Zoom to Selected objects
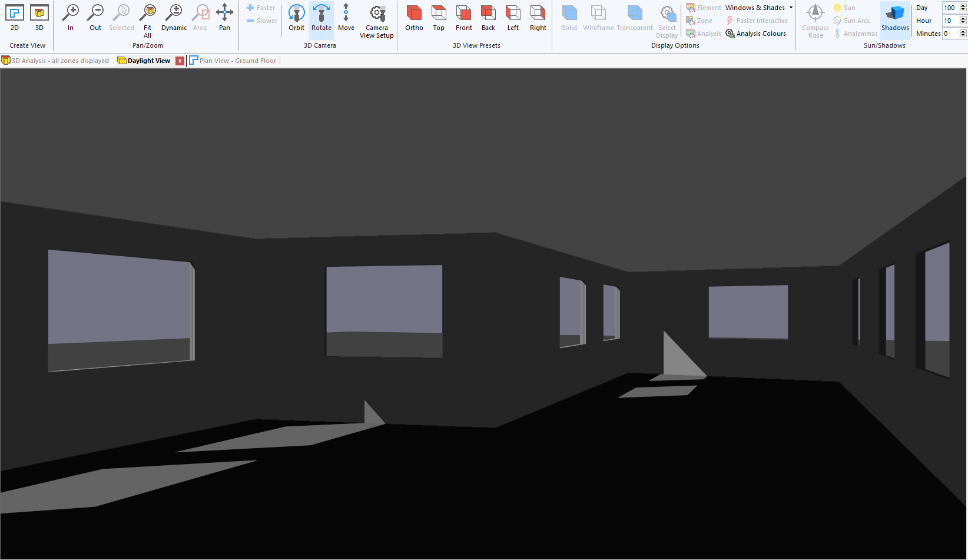 (x=121, y=18)
